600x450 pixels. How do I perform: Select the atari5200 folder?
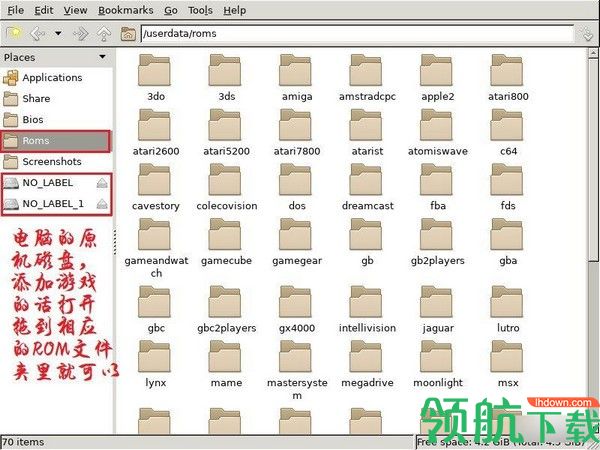pyautogui.click(x=226, y=132)
